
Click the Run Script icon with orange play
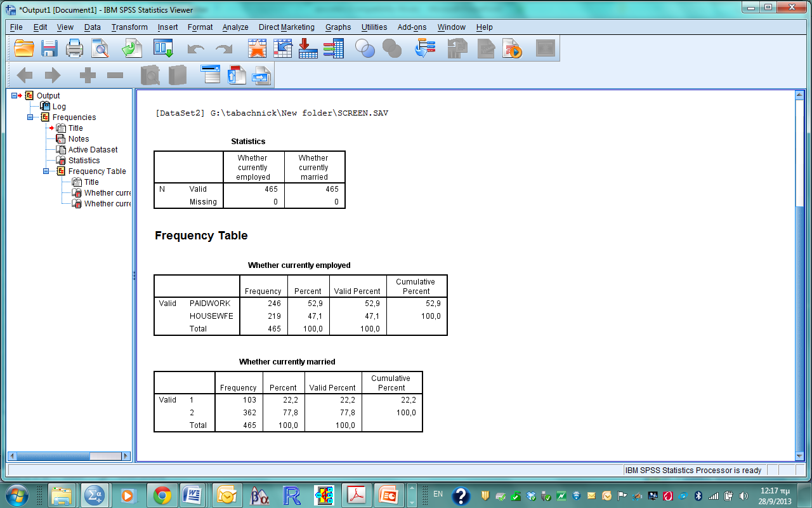click(x=512, y=48)
